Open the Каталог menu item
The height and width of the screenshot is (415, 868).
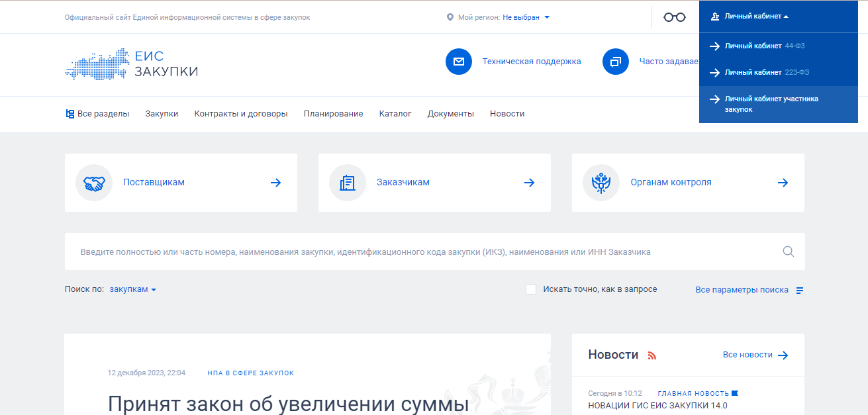tap(395, 114)
